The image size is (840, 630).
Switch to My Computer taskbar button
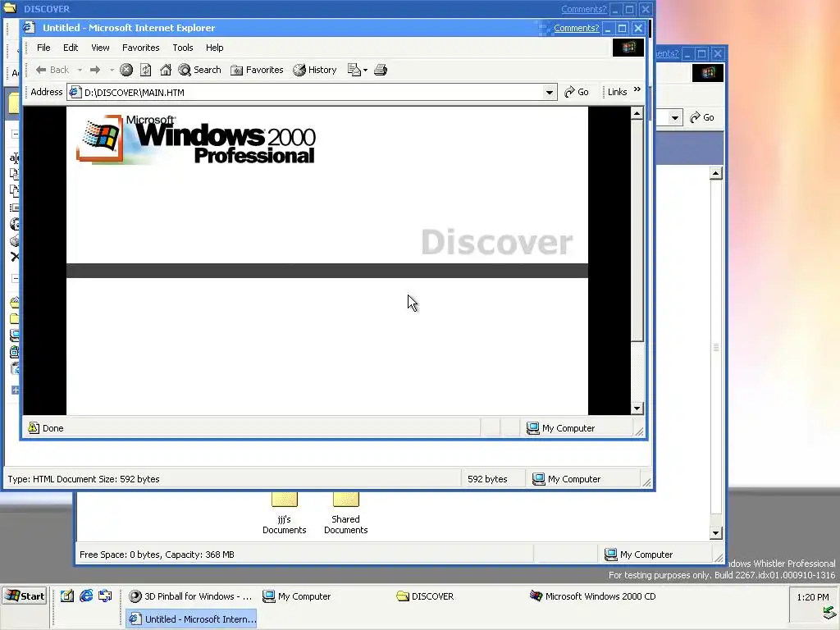click(x=325, y=596)
